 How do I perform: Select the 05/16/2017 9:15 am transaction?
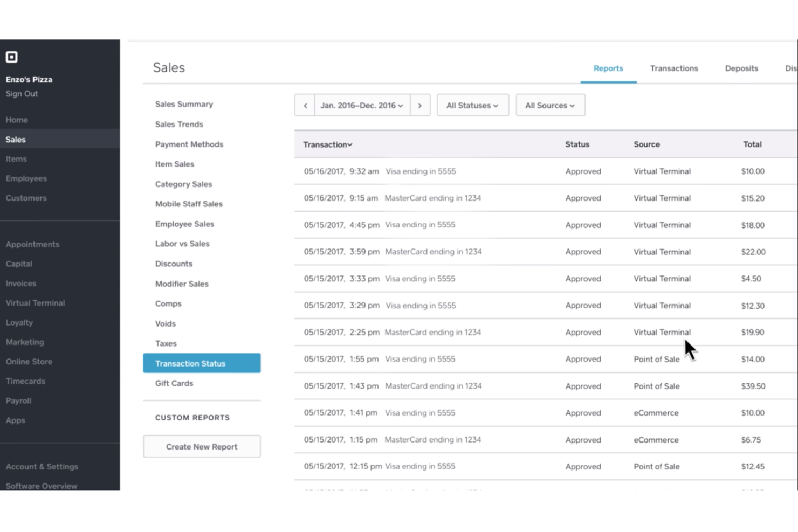point(546,198)
